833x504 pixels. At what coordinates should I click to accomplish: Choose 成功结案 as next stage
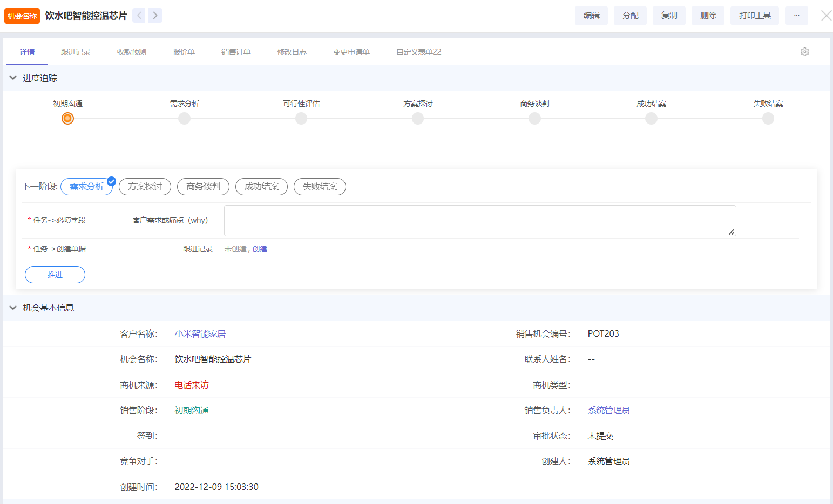261,187
